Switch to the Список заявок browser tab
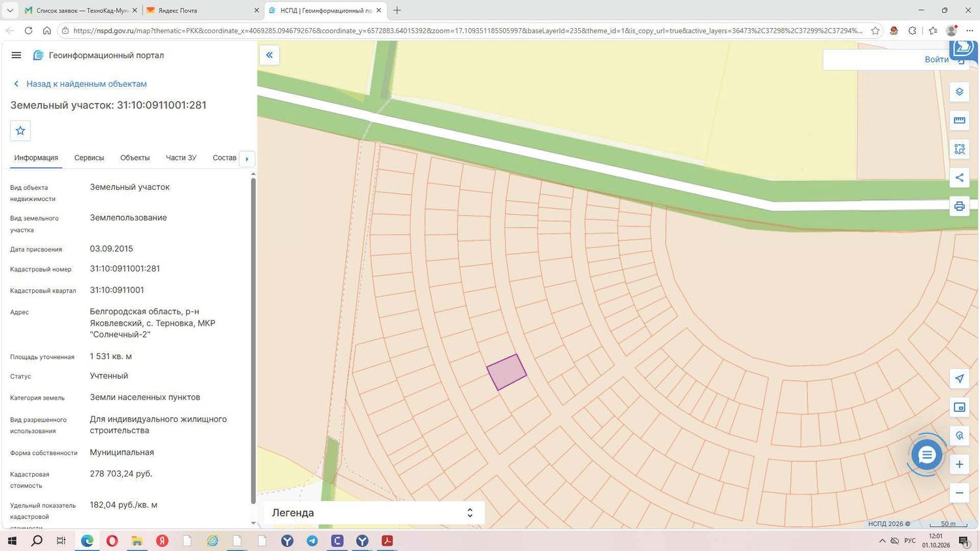 pos(80,10)
